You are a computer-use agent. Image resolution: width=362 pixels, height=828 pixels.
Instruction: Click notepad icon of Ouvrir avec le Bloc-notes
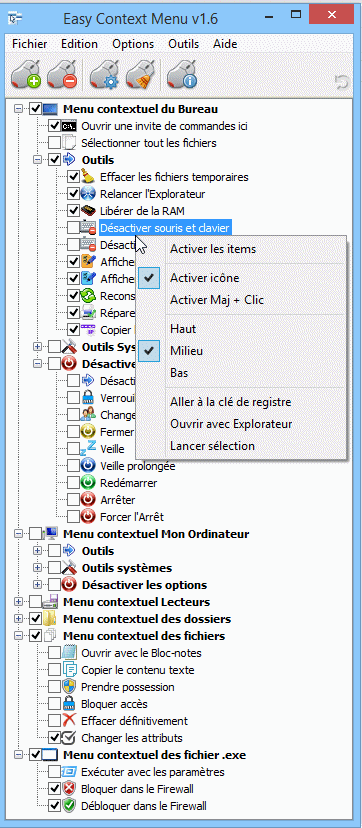click(x=70, y=653)
